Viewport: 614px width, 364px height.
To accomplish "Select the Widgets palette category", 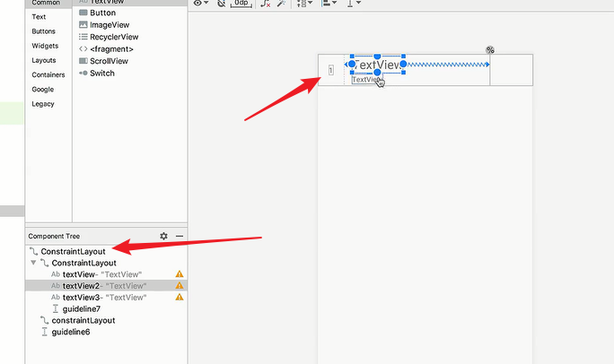I will [x=45, y=46].
